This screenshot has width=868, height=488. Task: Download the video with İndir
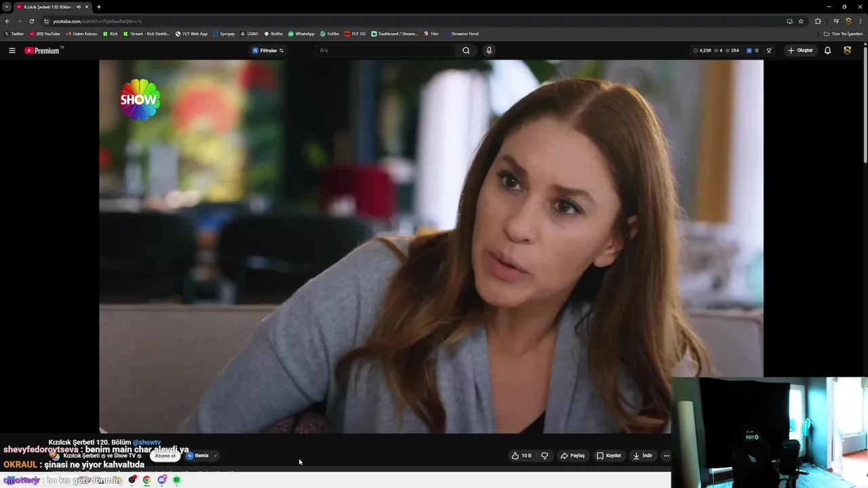pyautogui.click(x=642, y=455)
